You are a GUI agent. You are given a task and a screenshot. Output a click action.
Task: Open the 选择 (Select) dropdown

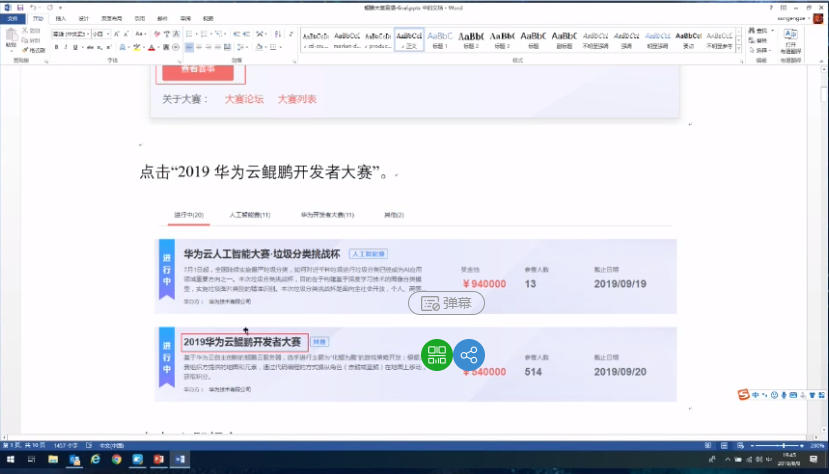pyautogui.click(x=759, y=50)
